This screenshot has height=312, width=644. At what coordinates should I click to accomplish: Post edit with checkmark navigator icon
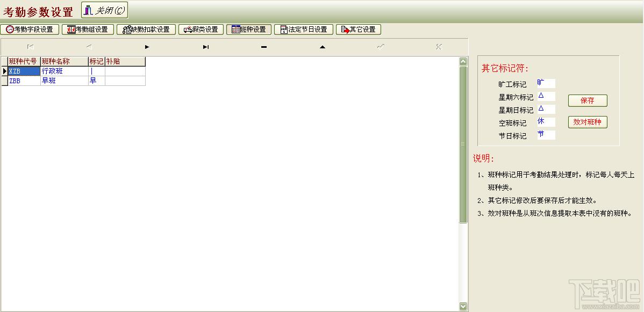[x=381, y=47]
